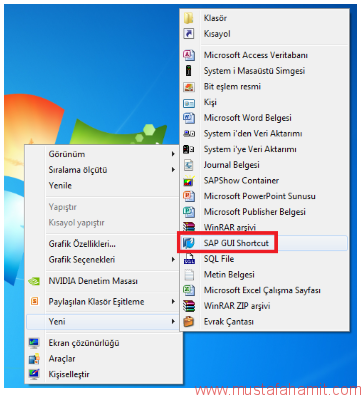Choose Kişiselleştir from context menu

(x=104, y=374)
